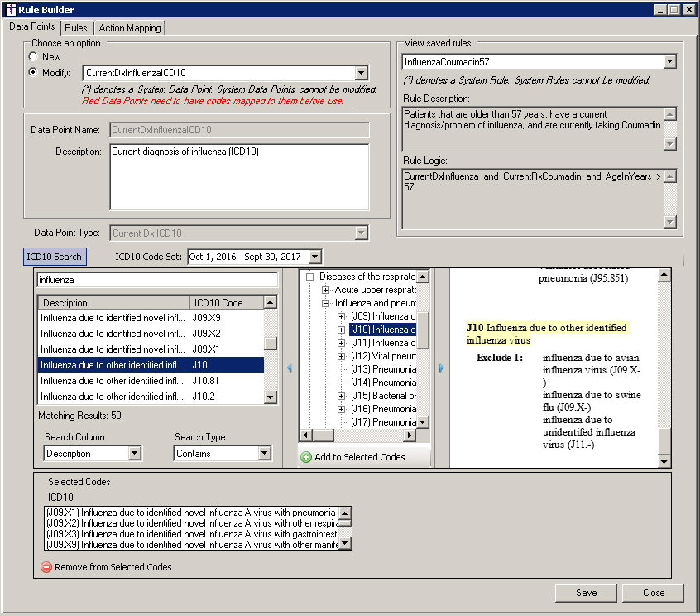Screen dimensions: 700x616
Task: Open the Search Column dropdown
Action: (x=135, y=453)
